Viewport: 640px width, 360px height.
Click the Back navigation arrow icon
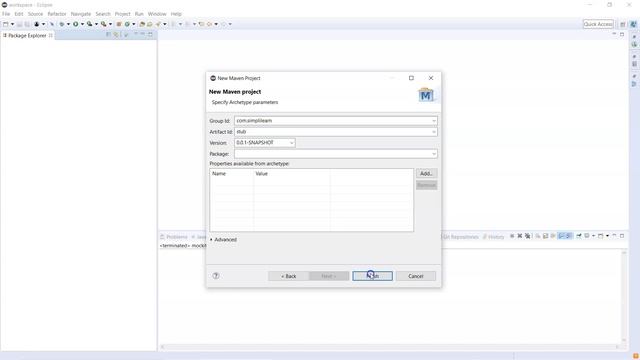209,24
